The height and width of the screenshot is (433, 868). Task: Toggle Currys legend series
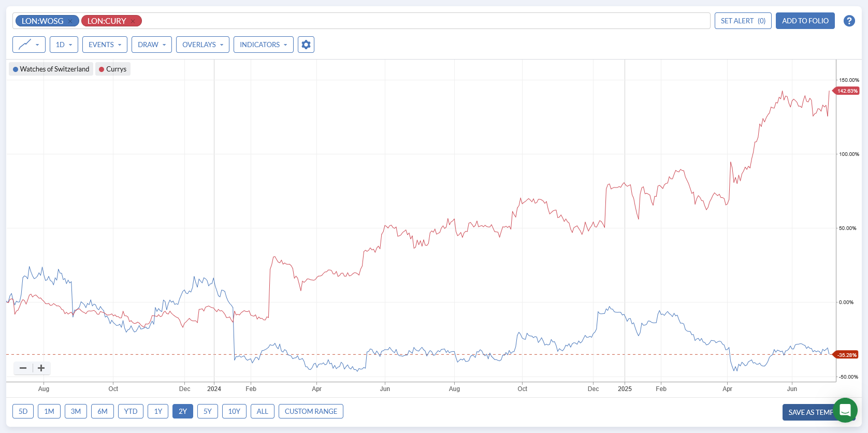click(x=113, y=69)
